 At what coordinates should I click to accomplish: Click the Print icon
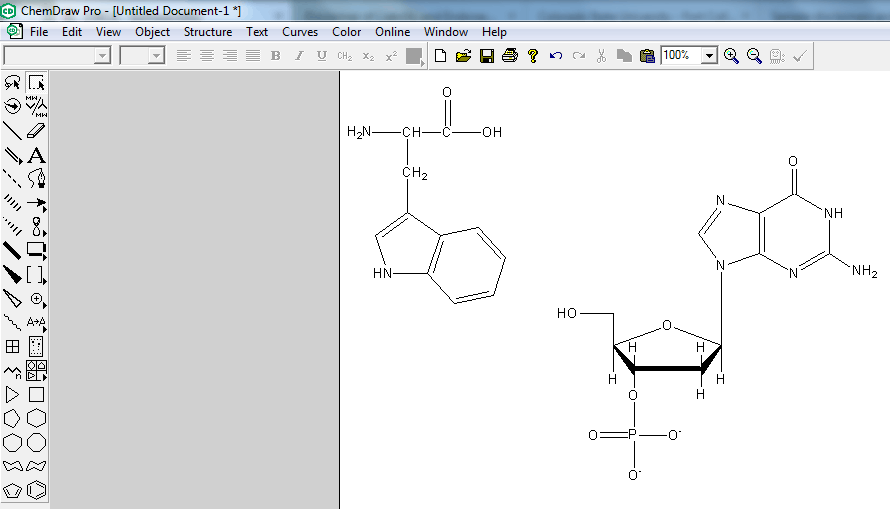tap(510, 56)
